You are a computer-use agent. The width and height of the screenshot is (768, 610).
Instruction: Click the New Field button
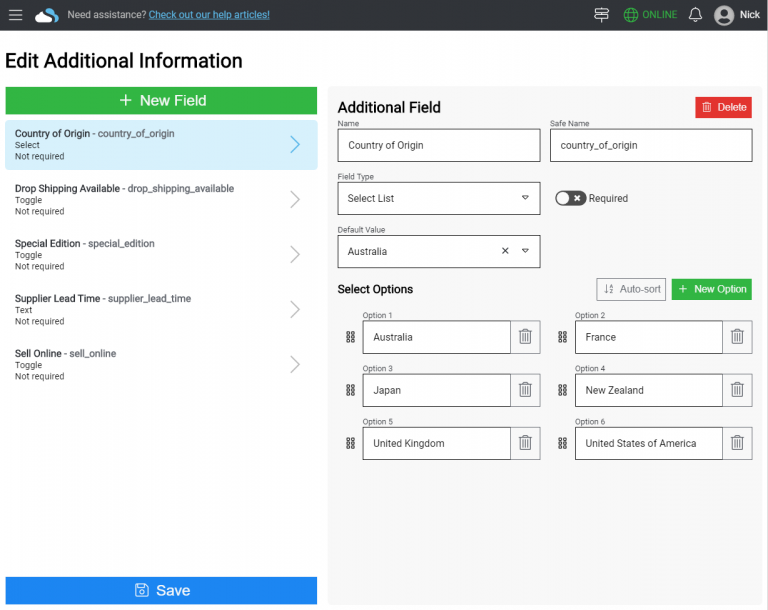161,100
